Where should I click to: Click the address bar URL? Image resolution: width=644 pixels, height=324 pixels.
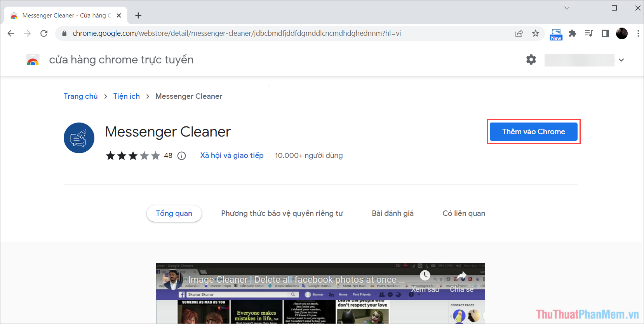click(237, 33)
